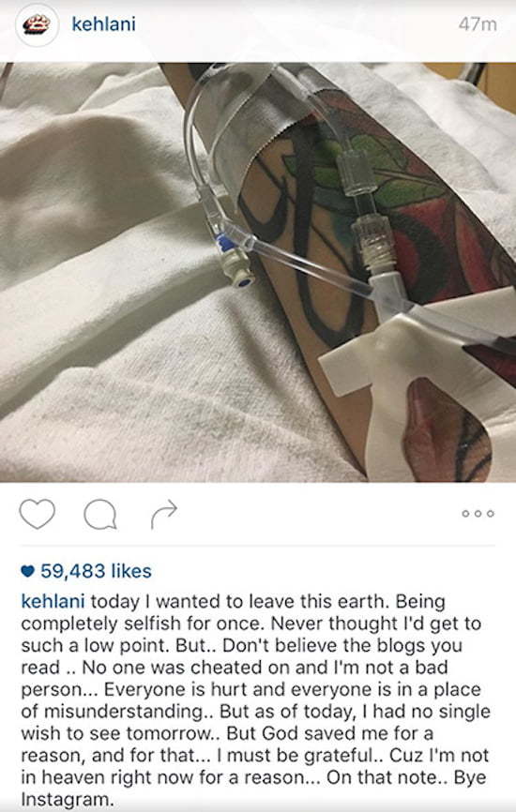The image size is (516, 812).
Task: Open more options with the three dots
Action: [478, 514]
